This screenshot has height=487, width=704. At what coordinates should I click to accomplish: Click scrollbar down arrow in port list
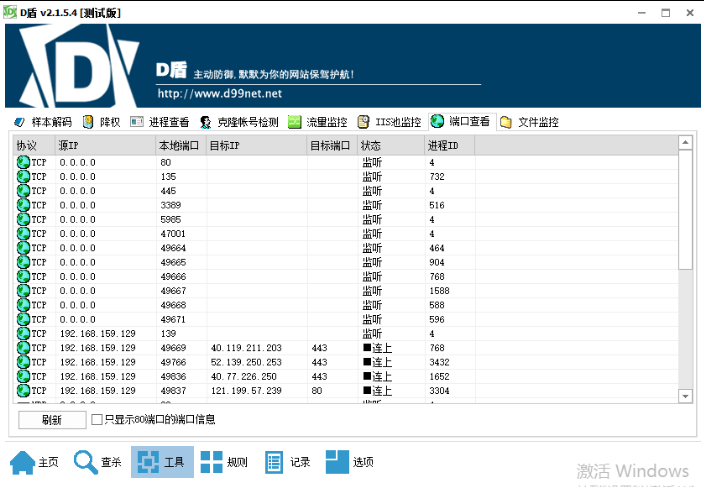point(685,396)
